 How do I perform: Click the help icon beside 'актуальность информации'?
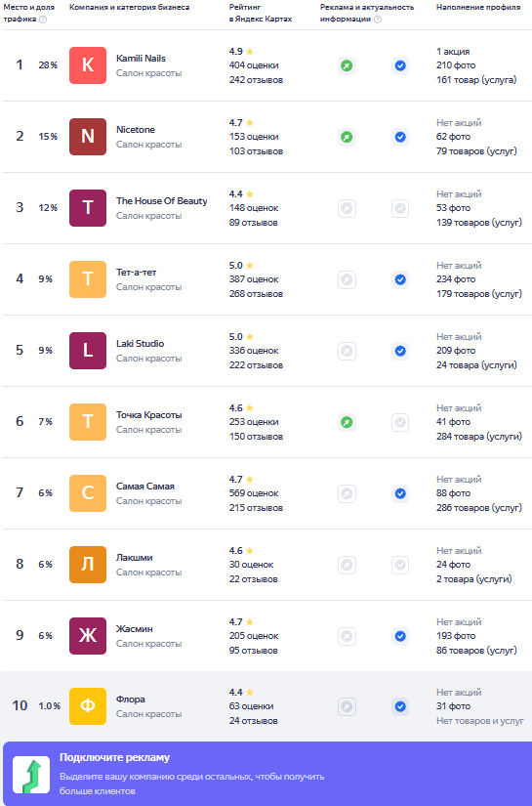[378, 19]
